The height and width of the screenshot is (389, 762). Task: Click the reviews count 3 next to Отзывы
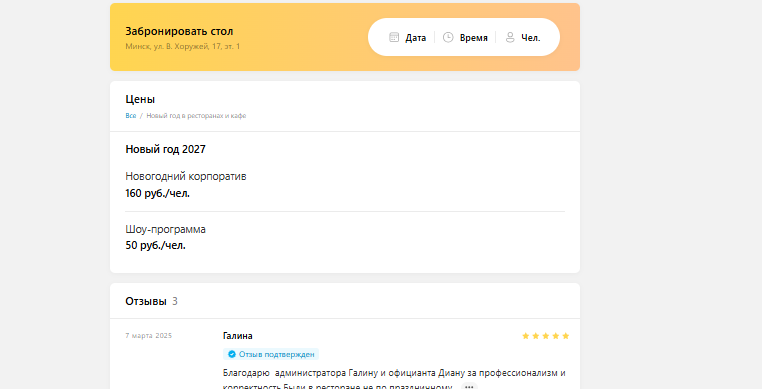[175, 301]
